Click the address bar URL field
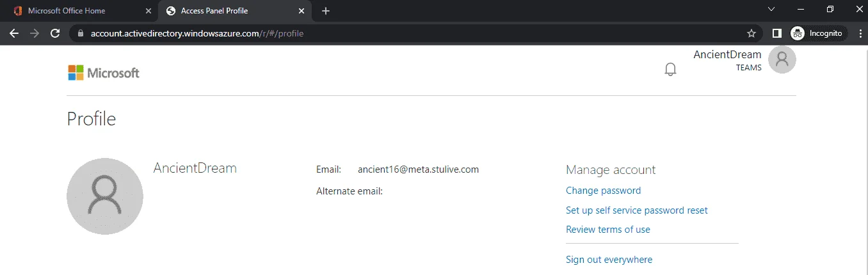 pyautogui.click(x=410, y=33)
